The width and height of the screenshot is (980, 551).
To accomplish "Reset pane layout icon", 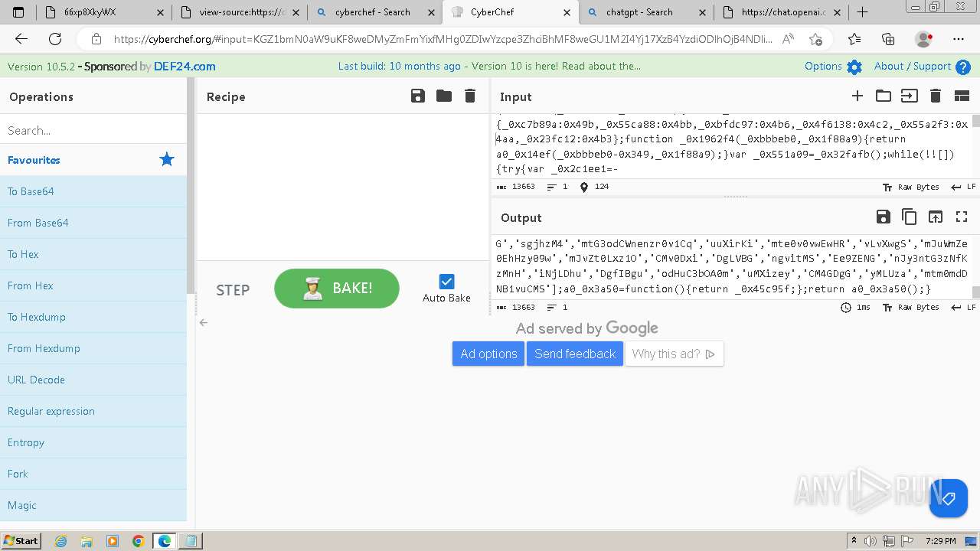I will tap(962, 96).
